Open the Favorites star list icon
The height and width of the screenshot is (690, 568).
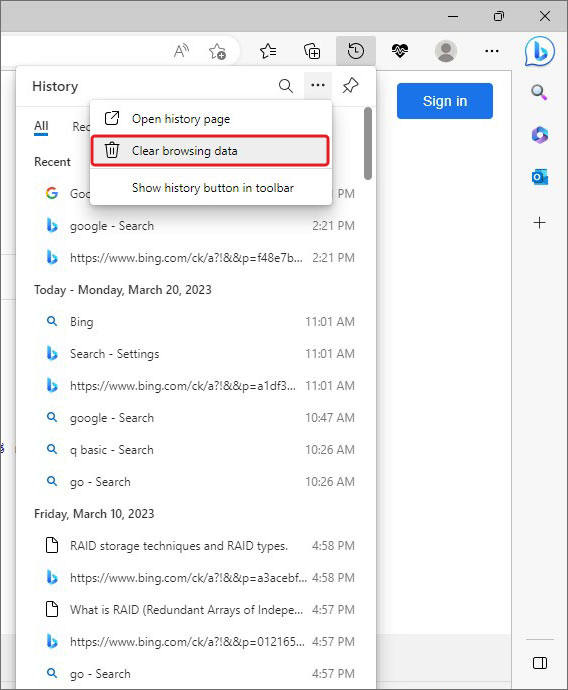[x=268, y=51]
